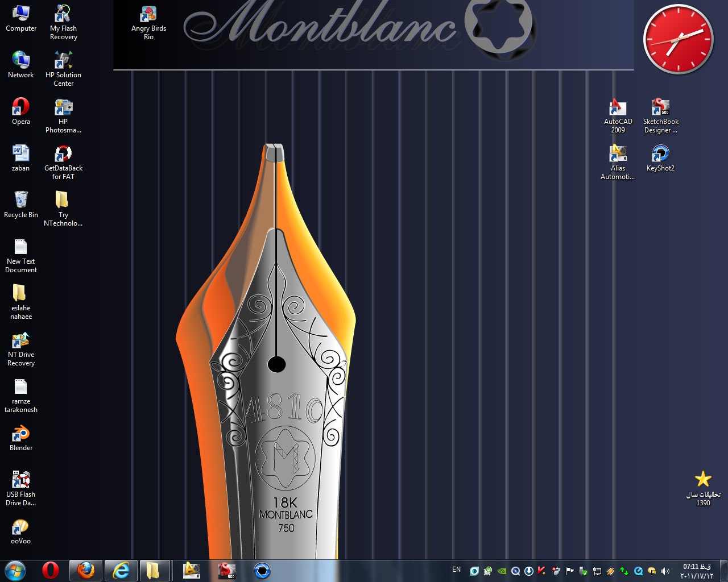Launch NT Drive Recovery shortcut
Screen dimensions: 728x582
21,349
